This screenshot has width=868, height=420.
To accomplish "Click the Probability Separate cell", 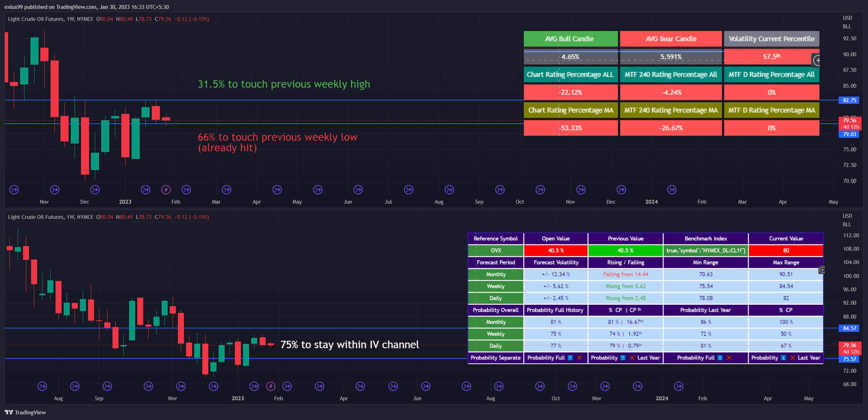I will coord(496,358).
